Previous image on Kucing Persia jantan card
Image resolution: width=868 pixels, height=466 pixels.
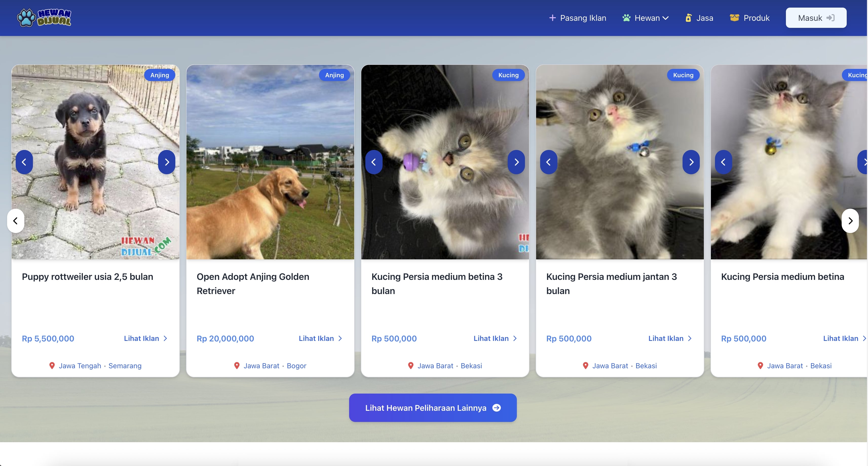(x=549, y=162)
